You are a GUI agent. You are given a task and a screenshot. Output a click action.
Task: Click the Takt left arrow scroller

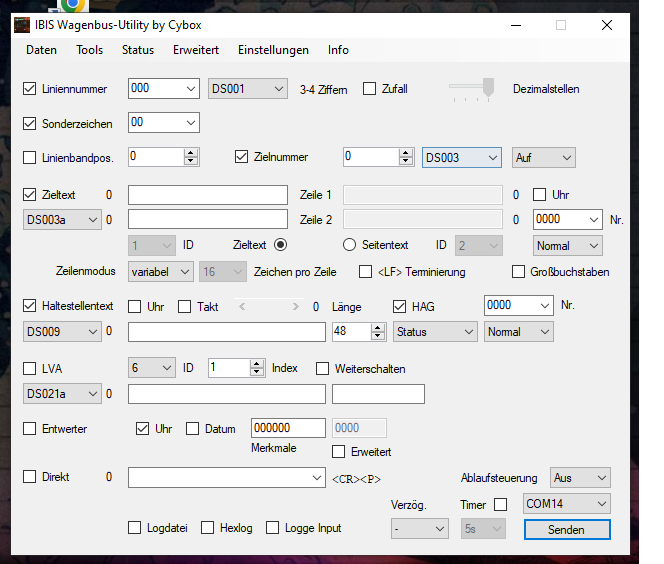242,307
